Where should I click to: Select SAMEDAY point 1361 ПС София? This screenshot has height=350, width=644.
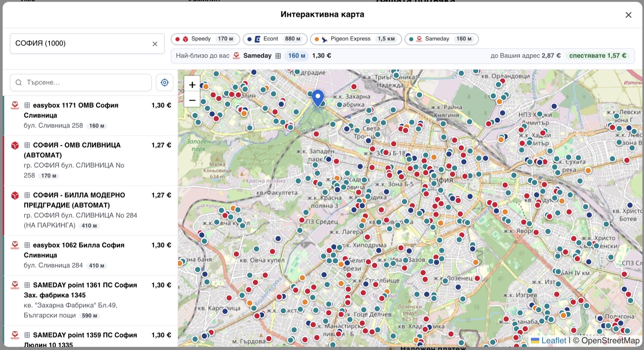click(91, 300)
